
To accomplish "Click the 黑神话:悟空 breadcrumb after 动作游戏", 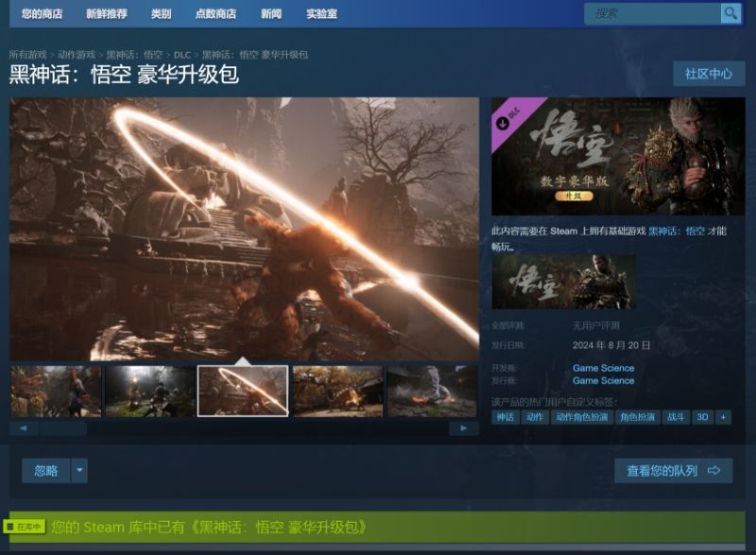I will [x=134, y=55].
